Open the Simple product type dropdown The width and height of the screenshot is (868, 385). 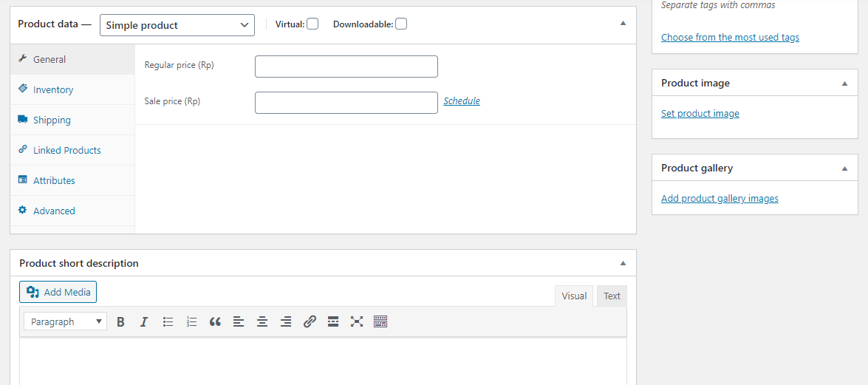pos(177,25)
